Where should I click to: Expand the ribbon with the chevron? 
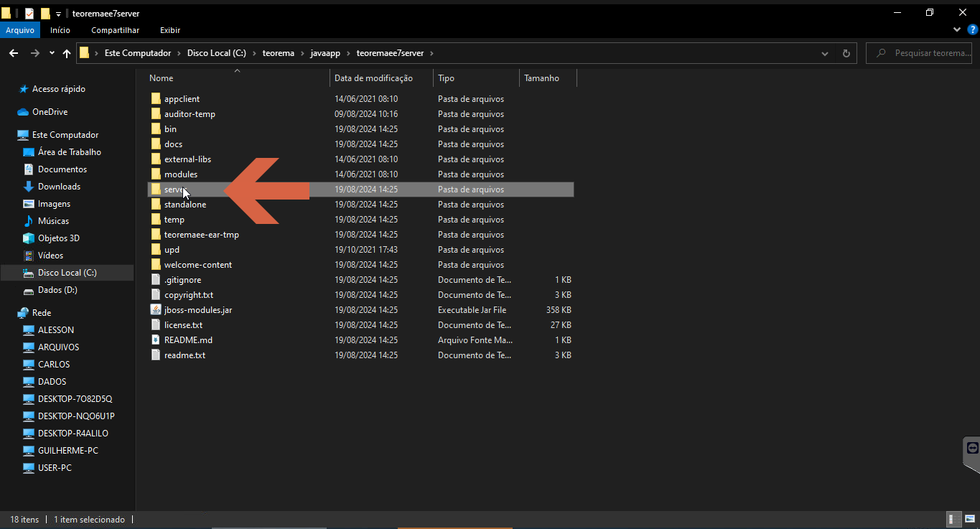(x=957, y=30)
